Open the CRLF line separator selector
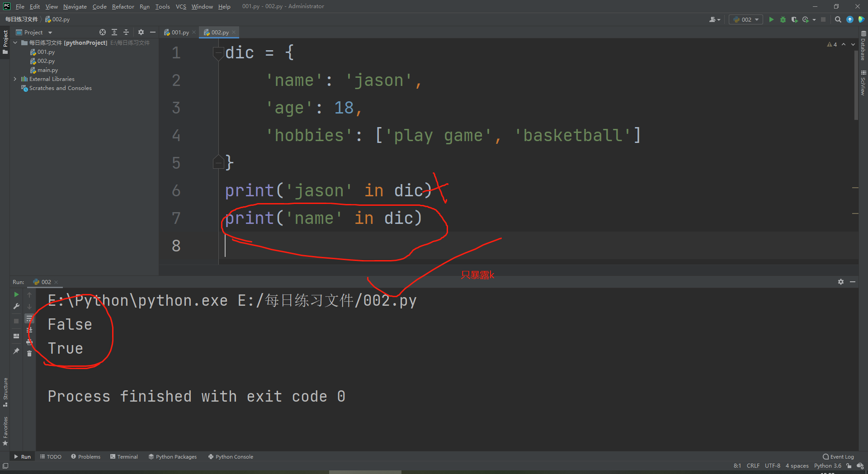868x474 pixels. coord(753,466)
